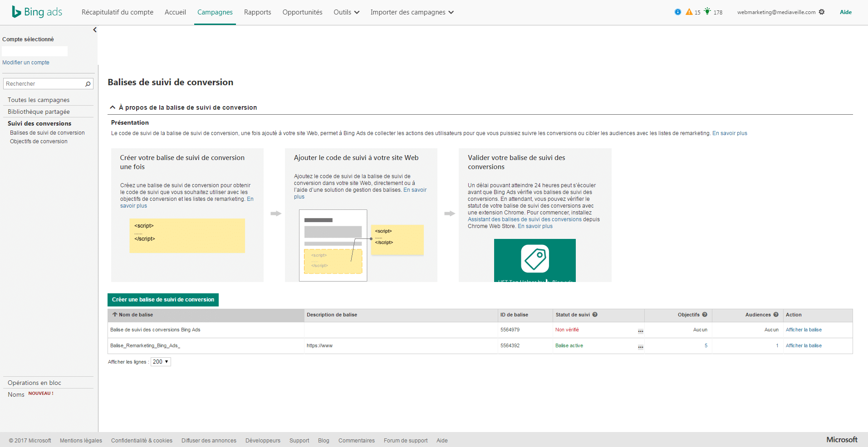Click Modifier un compte link
This screenshot has width=868, height=447.
[26, 63]
